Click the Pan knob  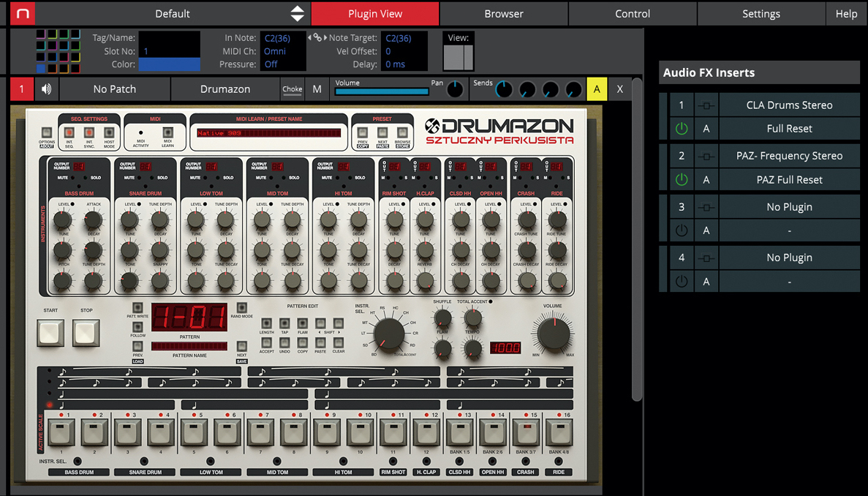455,90
